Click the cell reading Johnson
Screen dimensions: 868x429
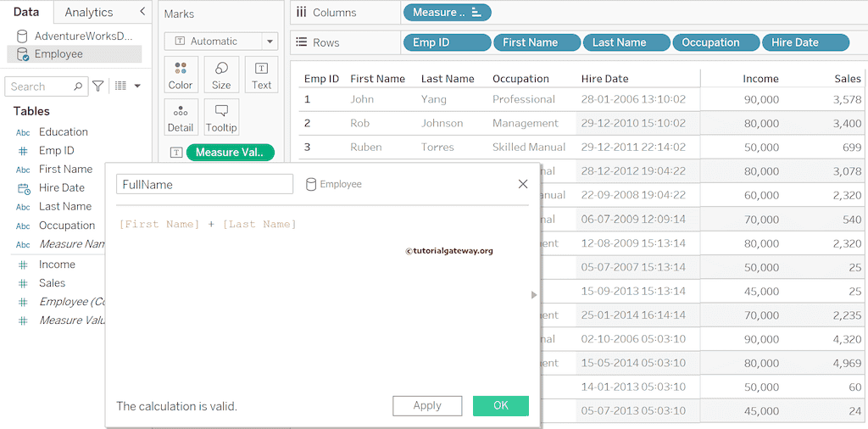pos(442,123)
